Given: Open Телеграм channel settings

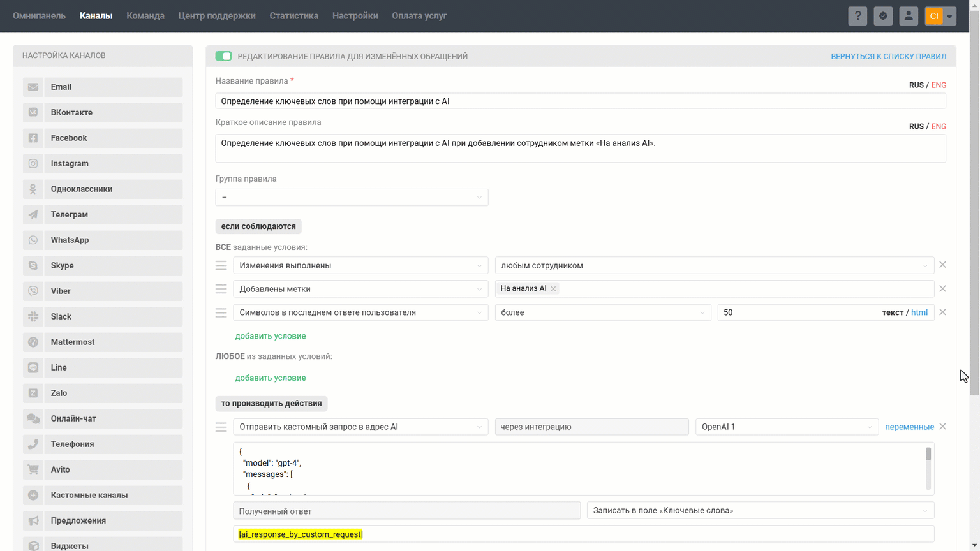Looking at the screenshot, I should (103, 214).
